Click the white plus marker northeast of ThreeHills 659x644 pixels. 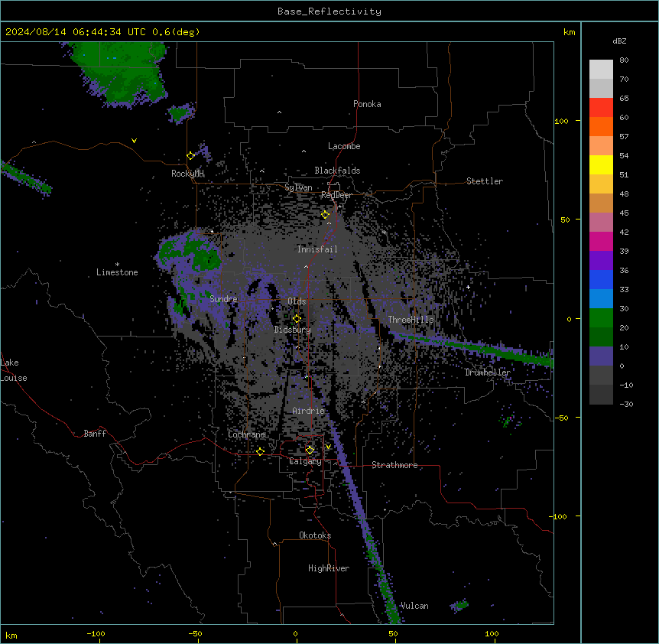click(x=468, y=287)
